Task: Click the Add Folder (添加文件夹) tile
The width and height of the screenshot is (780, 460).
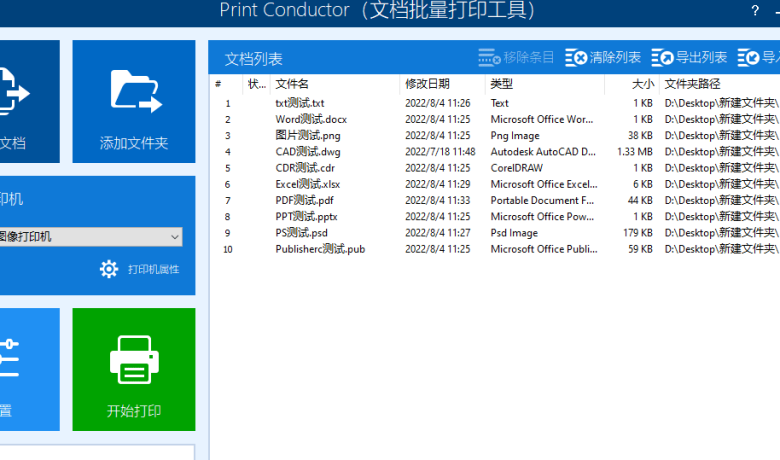Action: pos(134,101)
